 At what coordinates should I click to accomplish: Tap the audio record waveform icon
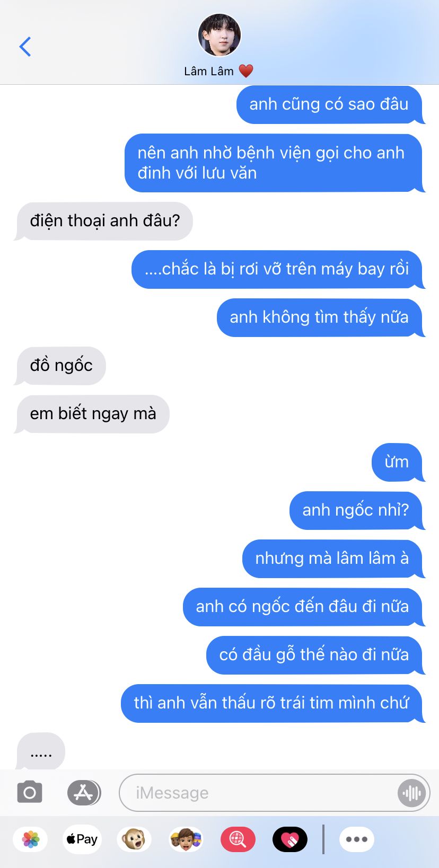pos(411,793)
